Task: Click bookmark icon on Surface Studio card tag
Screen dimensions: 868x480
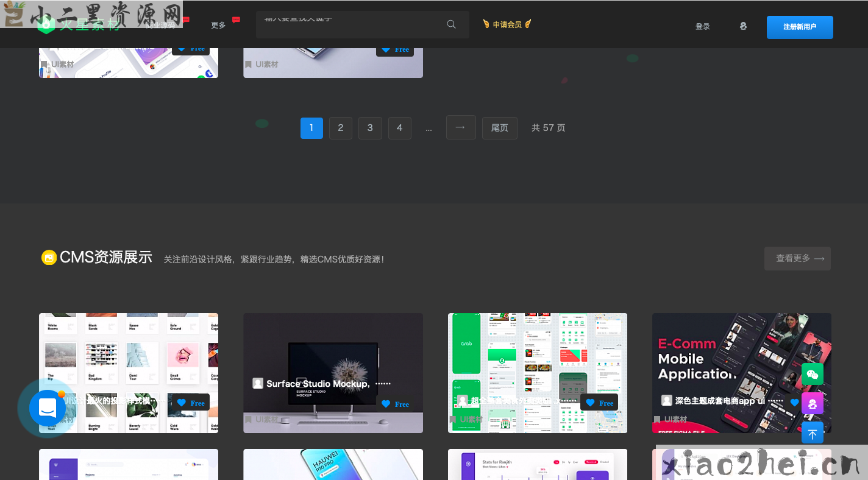Action: coord(248,420)
